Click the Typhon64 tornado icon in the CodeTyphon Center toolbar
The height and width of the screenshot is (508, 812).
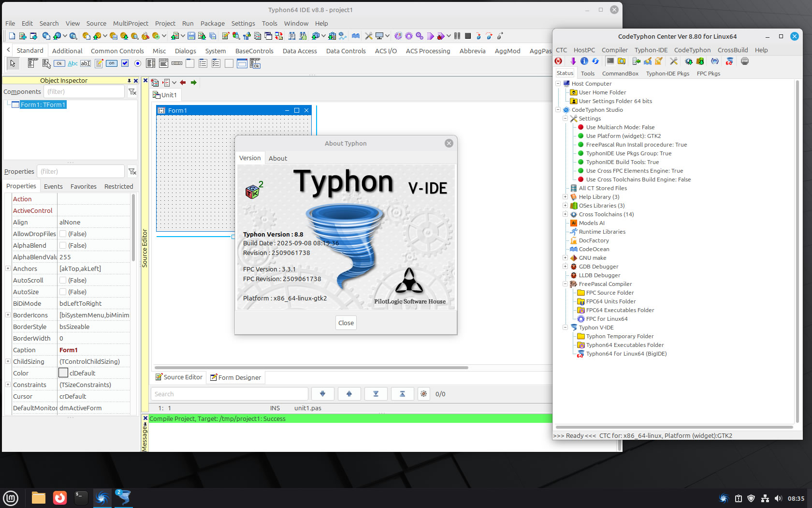tap(729, 61)
